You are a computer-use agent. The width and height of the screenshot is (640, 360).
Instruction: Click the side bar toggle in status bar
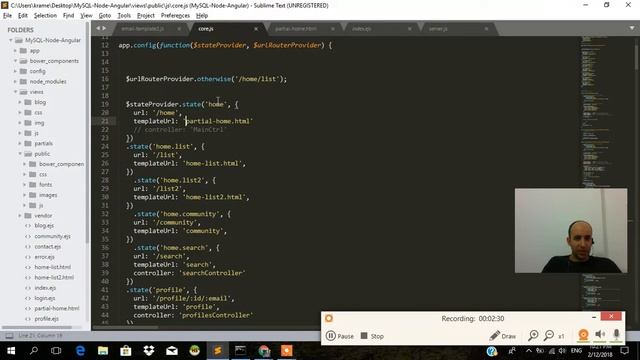point(9,336)
